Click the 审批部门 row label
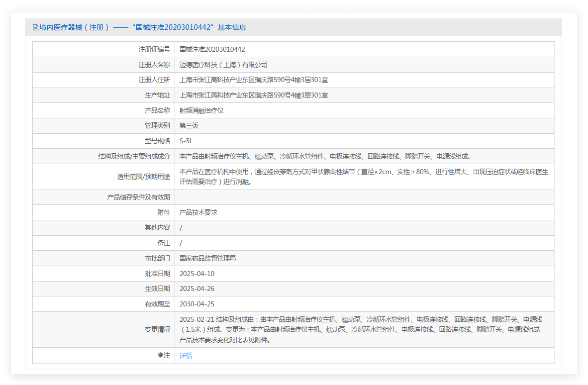Viewport: 588px width, 385px height. click(158, 258)
